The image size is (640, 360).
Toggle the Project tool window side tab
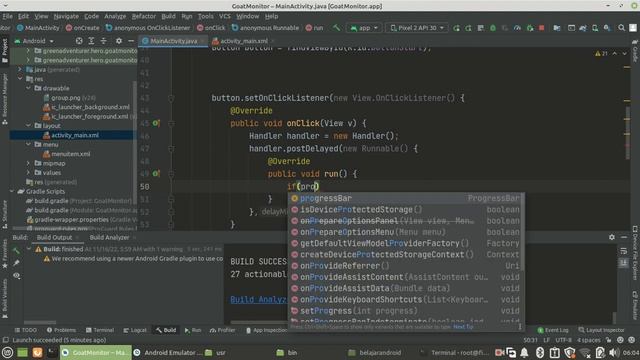(x=4, y=51)
